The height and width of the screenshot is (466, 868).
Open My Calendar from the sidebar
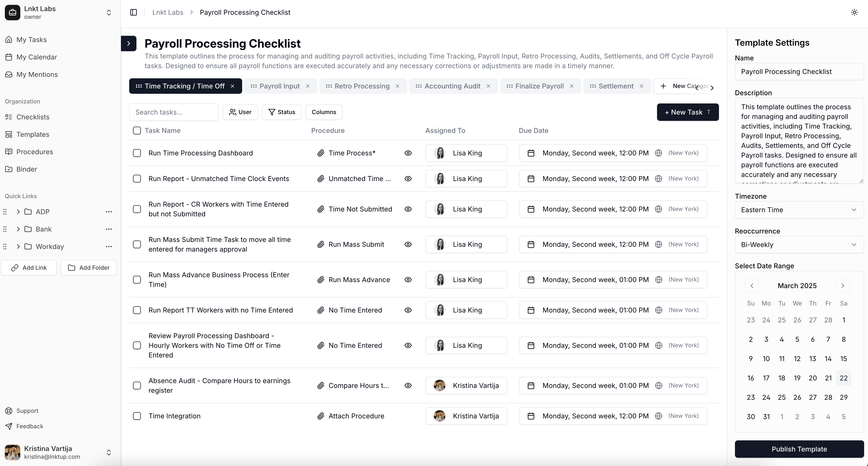[36, 57]
